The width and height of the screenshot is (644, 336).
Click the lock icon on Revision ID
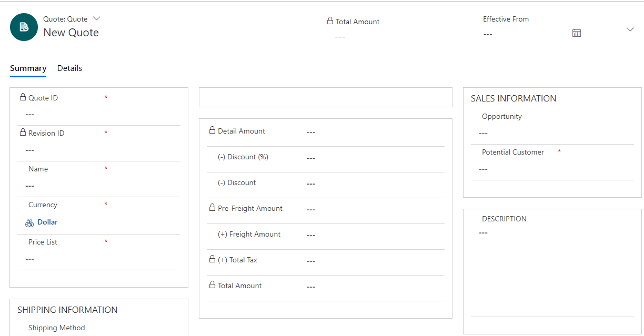[23, 133]
